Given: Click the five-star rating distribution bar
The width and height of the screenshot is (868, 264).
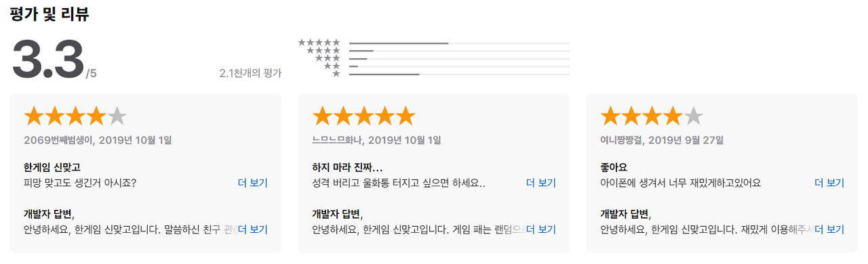Looking at the screenshot, I should pos(459,43).
